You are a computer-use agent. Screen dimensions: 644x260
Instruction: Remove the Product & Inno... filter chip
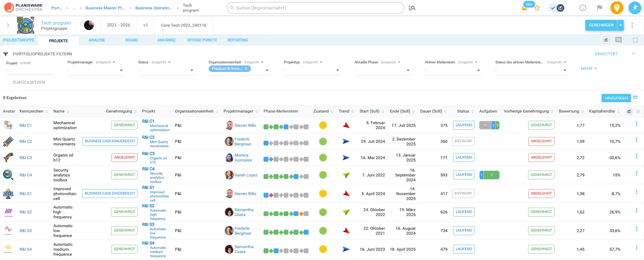tap(246, 69)
